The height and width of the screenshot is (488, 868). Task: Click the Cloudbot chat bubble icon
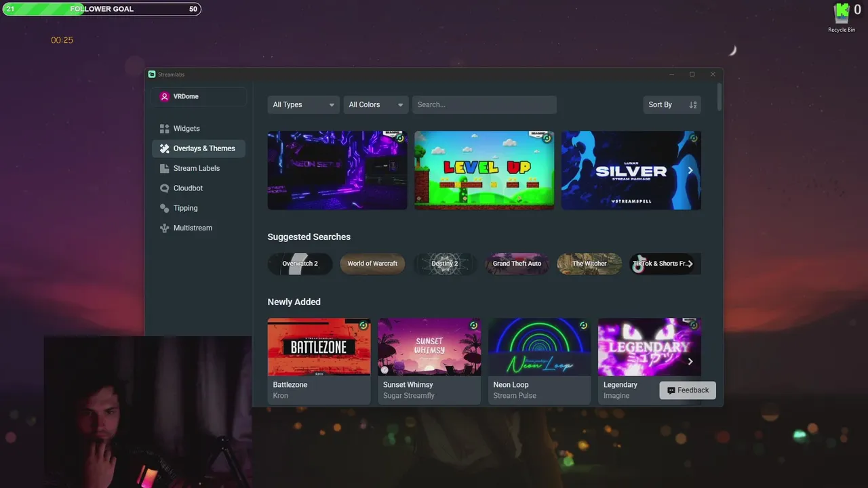pyautogui.click(x=164, y=188)
